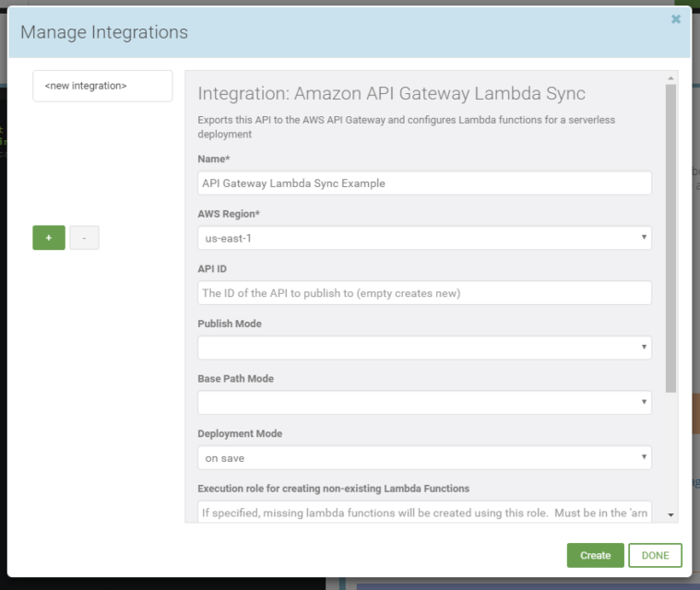Add a new integration with plus button
Viewport: 700px width, 590px height.
[x=49, y=238]
